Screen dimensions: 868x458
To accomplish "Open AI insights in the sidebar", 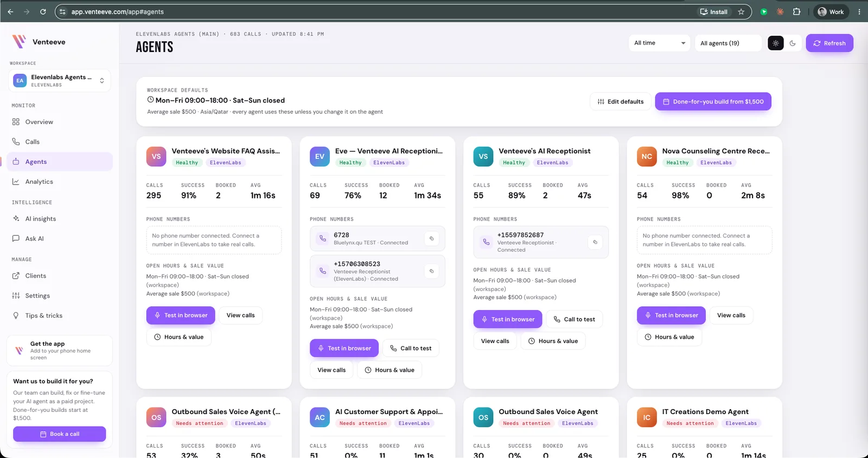I will 60,219.
